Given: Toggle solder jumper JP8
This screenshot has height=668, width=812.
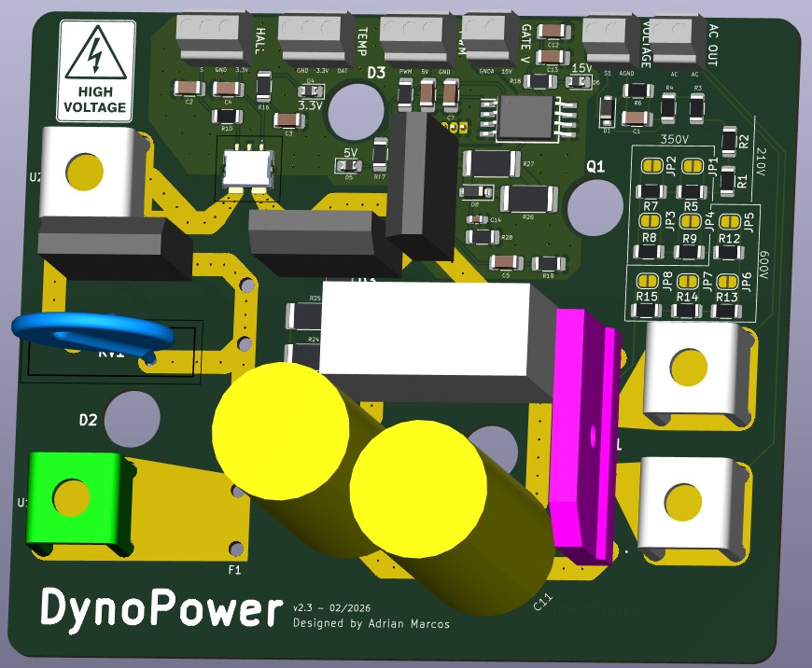Looking at the screenshot, I should tap(646, 280).
